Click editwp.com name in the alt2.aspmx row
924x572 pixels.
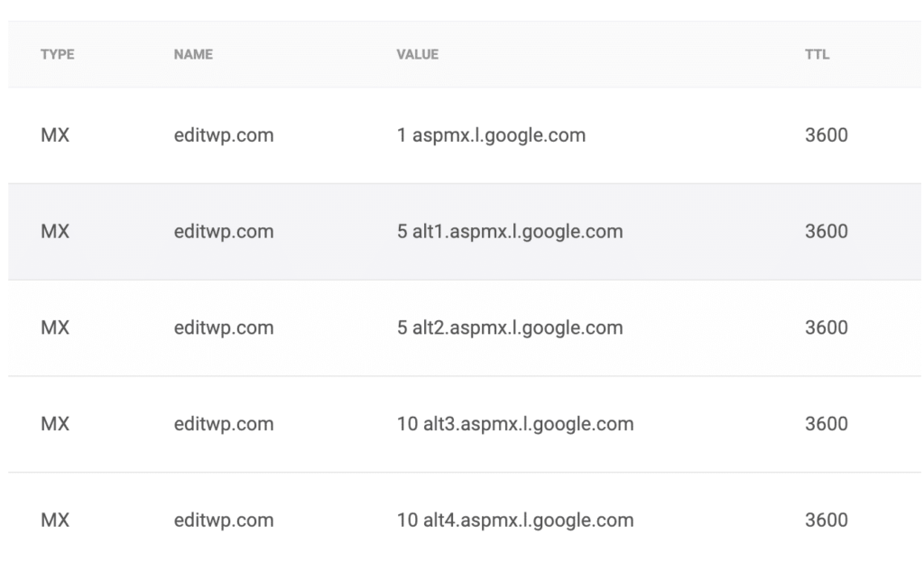click(x=224, y=328)
